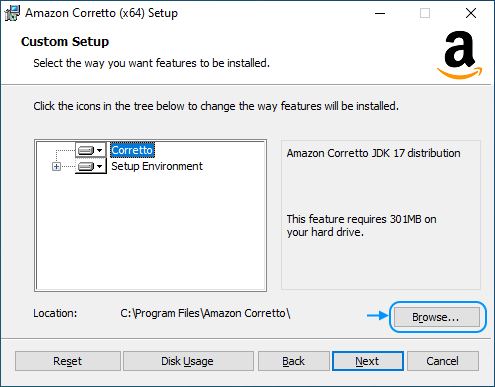Click the 'Custom Setup' heading
This screenshot has height=387, width=495.
65,42
